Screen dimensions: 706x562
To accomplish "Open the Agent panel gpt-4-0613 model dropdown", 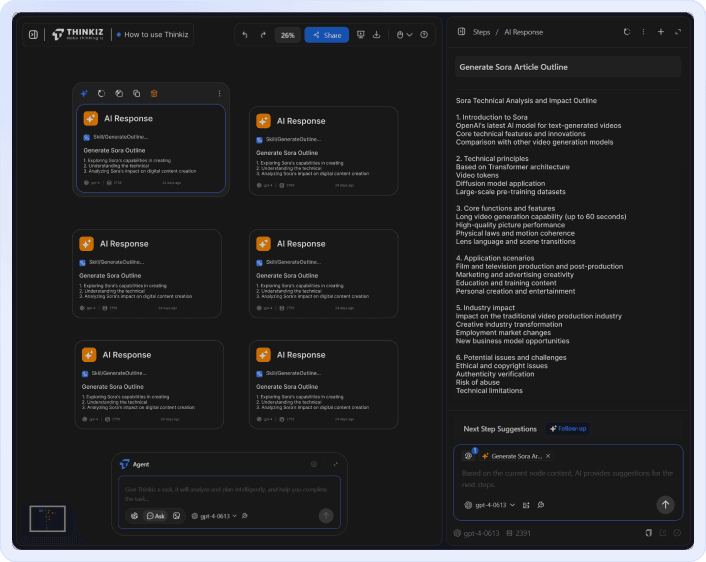I will pyautogui.click(x=214, y=516).
